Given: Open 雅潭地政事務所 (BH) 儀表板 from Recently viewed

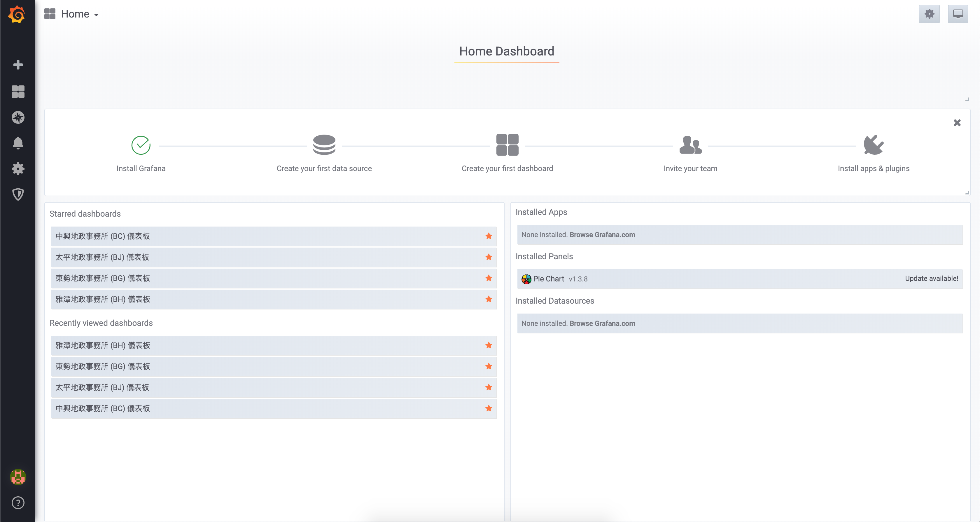Looking at the screenshot, I should [274, 345].
